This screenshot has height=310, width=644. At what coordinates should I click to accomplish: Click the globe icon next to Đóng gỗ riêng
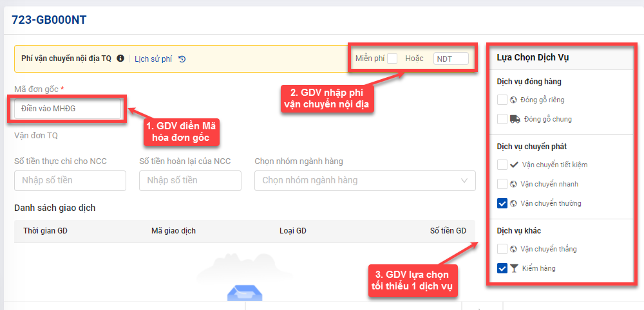coord(513,100)
